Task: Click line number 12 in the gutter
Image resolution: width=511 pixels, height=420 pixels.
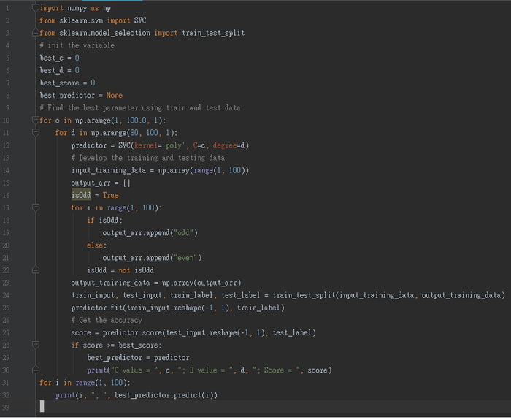Action: (6, 145)
